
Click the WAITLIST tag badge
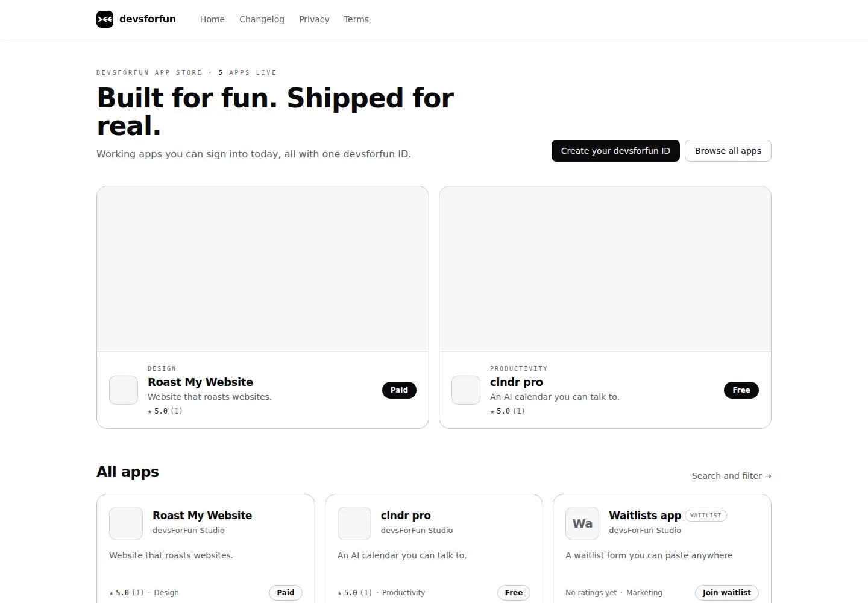(x=706, y=516)
